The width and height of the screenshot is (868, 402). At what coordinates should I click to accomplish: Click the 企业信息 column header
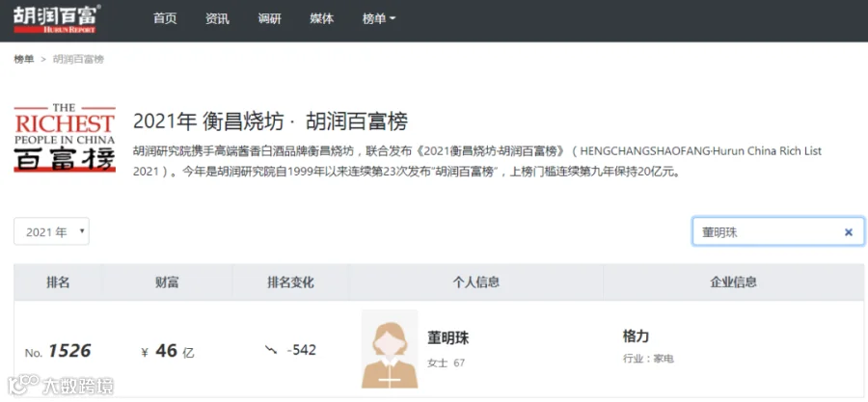tap(734, 282)
